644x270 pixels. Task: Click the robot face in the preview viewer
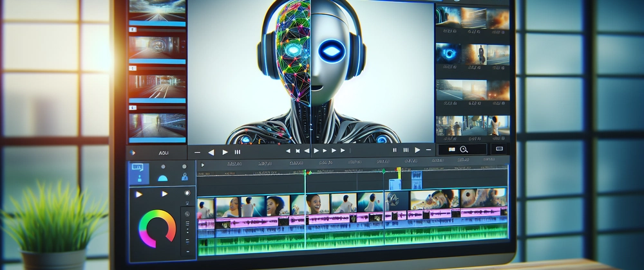(x=311, y=54)
